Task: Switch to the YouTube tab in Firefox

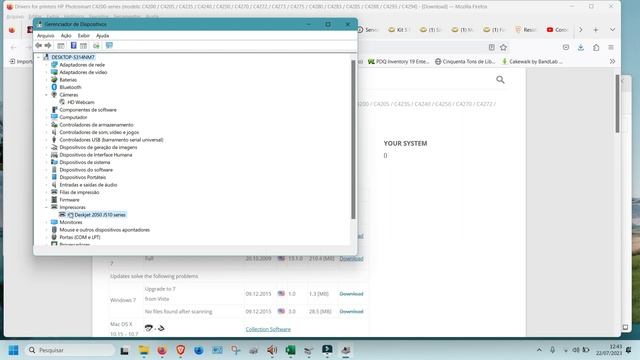Action: (x=558, y=30)
